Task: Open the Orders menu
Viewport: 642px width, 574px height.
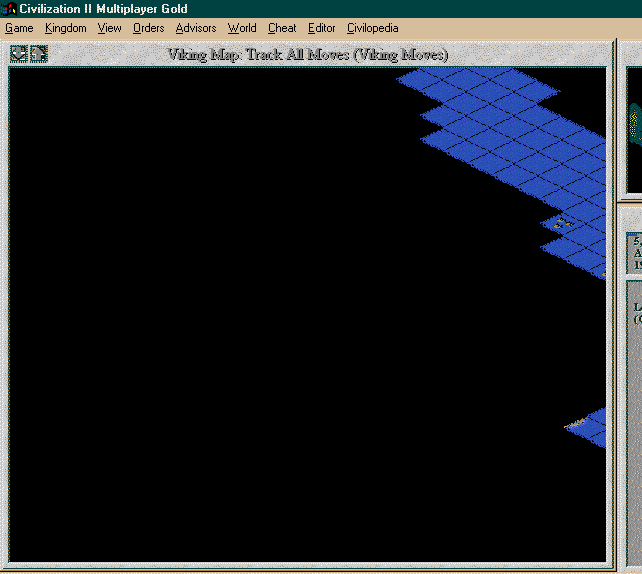Action: point(149,28)
